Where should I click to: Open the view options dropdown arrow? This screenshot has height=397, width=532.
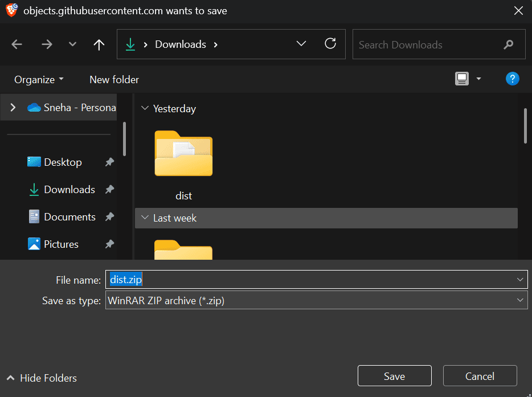[478, 79]
